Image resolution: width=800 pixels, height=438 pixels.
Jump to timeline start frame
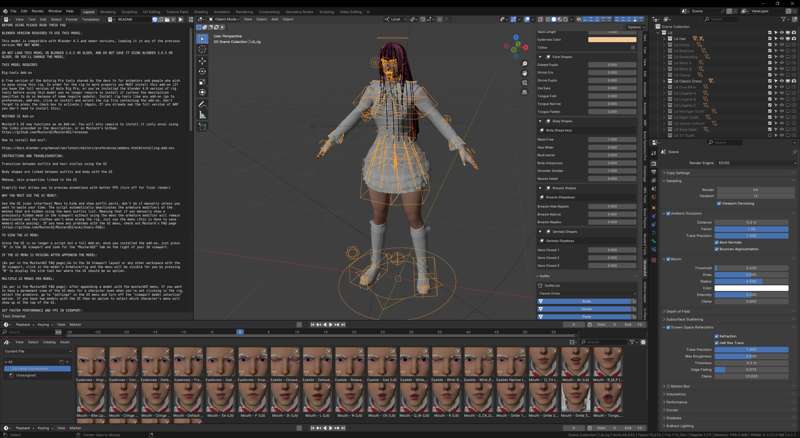(313, 325)
